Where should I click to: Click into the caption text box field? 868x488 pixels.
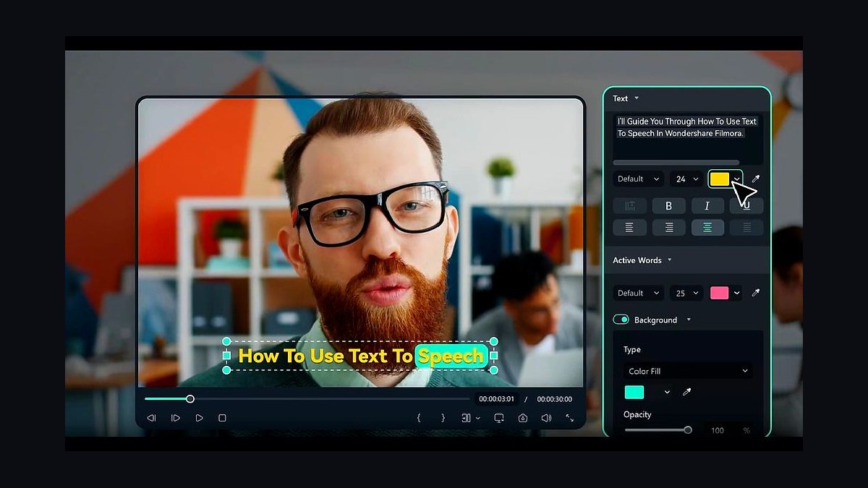688,137
